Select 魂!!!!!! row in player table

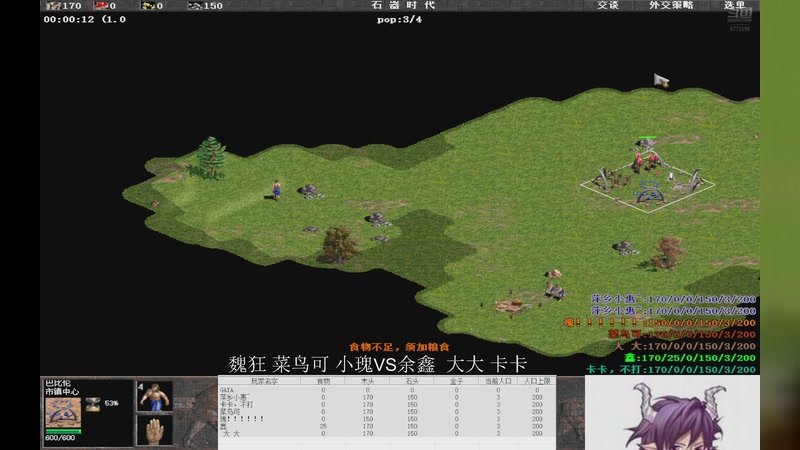point(387,419)
